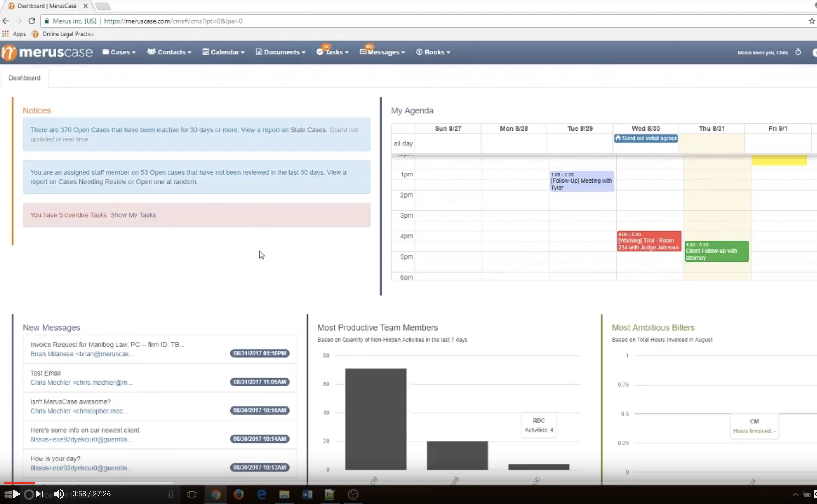Play the video

[16, 494]
